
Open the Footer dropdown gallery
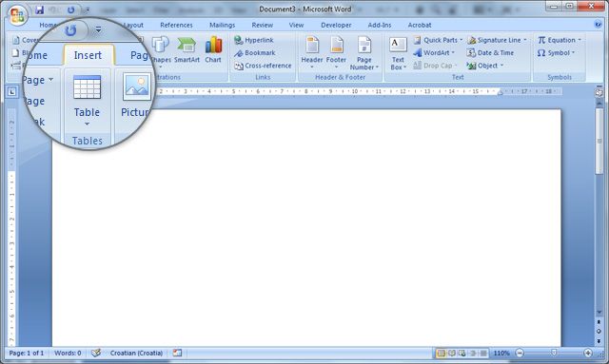pos(336,53)
